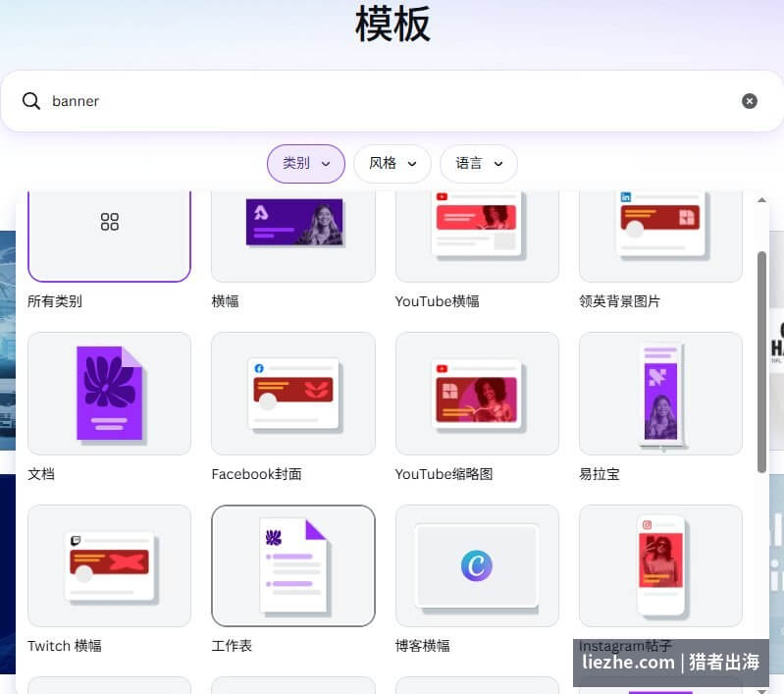
Task: Choose the Instagram帖子 phone thumbnail
Action: point(660,566)
